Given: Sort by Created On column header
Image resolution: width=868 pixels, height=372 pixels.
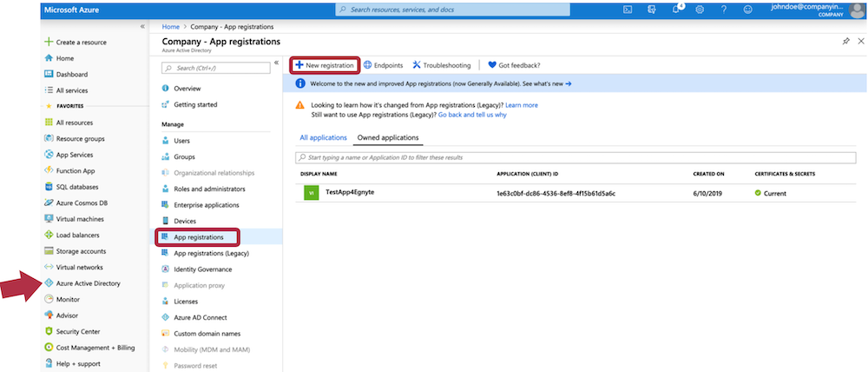Looking at the screenshot, I should (x=708, y=174).
